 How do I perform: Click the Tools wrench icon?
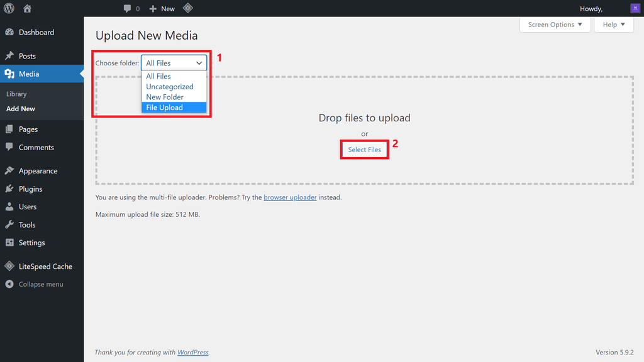(9, 224)
